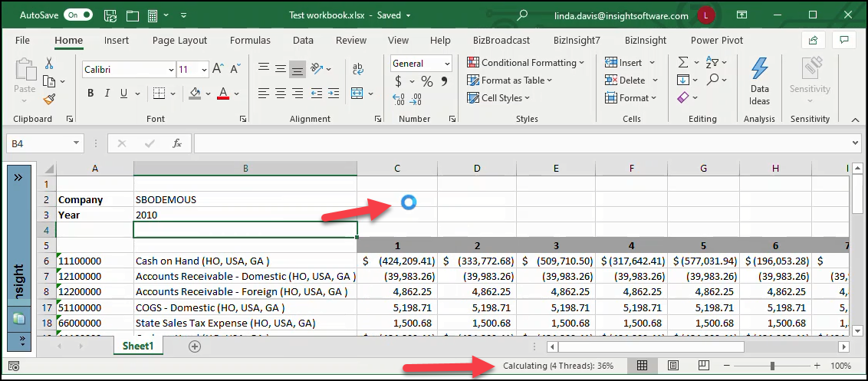
Task: Toggle Wrap Text
Action: [x=357, y=69]
